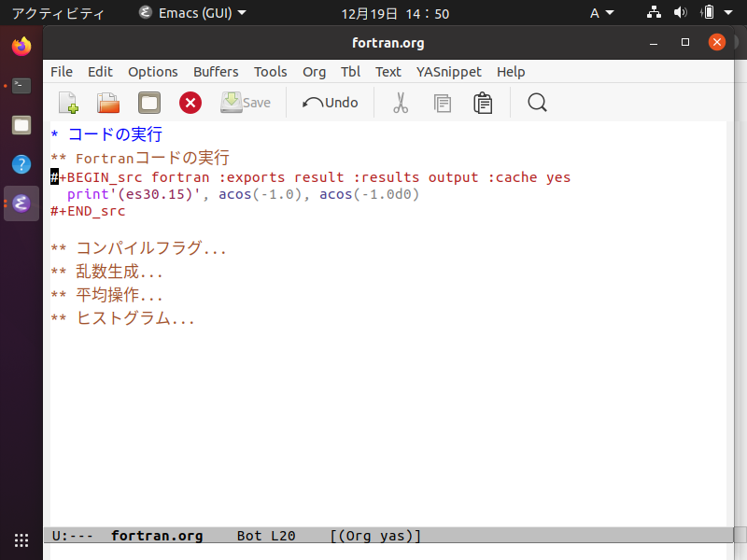Click Undo in the toolbar

(329, 103)
